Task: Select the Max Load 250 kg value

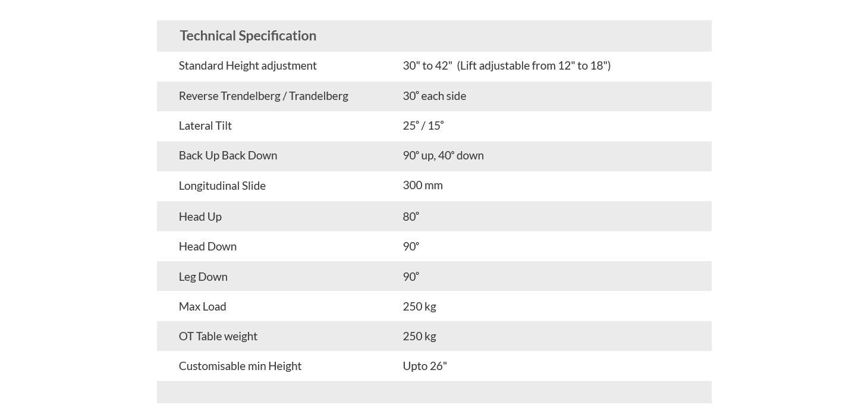Action: pos(419,306)
